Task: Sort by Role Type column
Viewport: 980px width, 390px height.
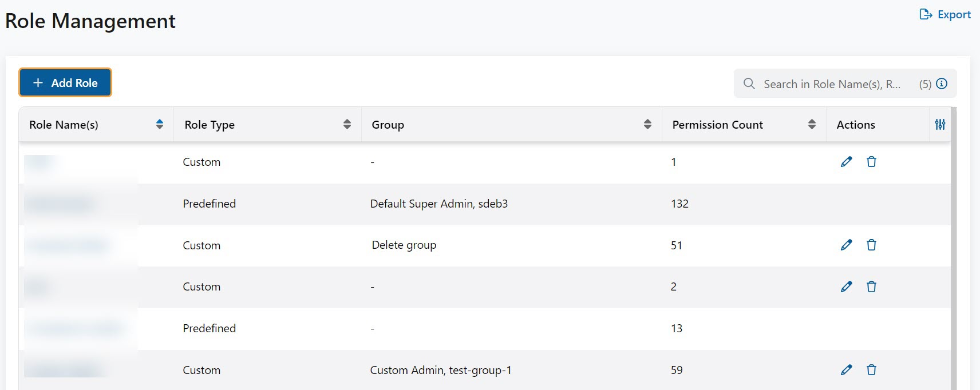Action: (x=347, y=125)
